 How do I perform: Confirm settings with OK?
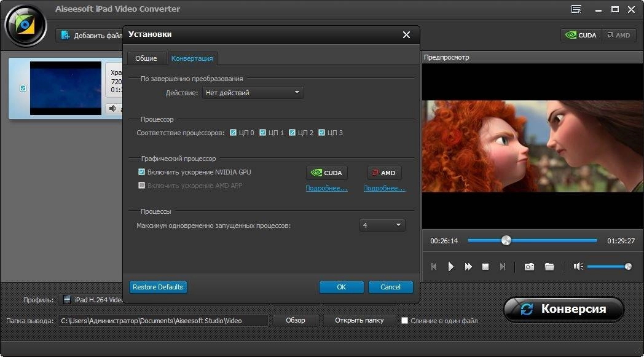click(341, 287)
